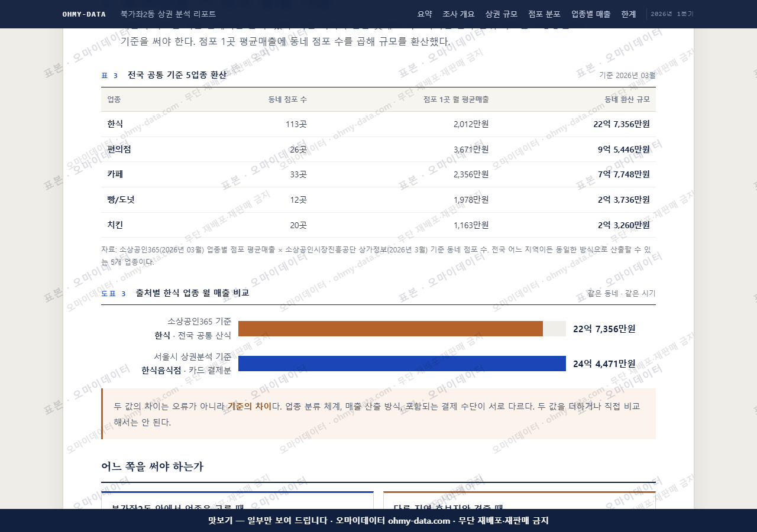Click the 2026년 1분기 label in the header
The image size is (757, 532).
point(672,14)
